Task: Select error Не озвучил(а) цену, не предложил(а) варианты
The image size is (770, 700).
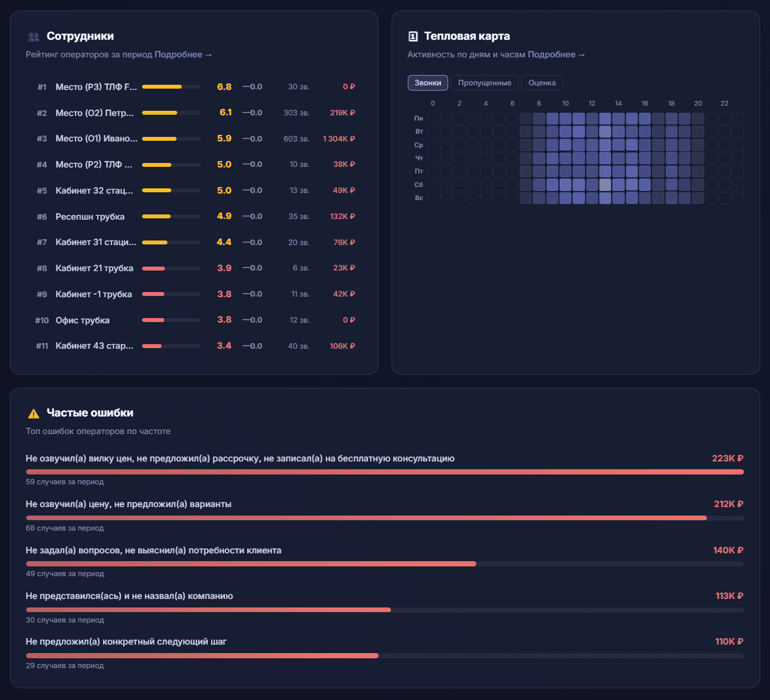Action: [x=128, y=504]
